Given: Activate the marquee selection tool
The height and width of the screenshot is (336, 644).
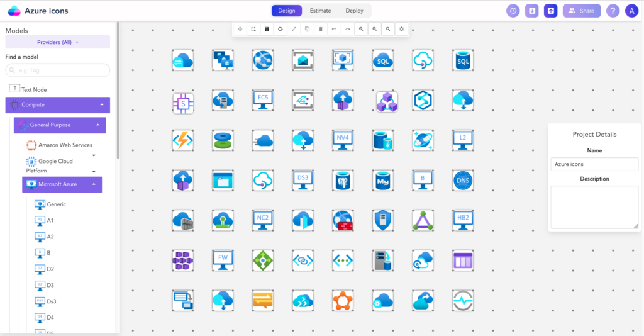Looking at the screenshot, I should pyautogui.click(x=253, y=29).
